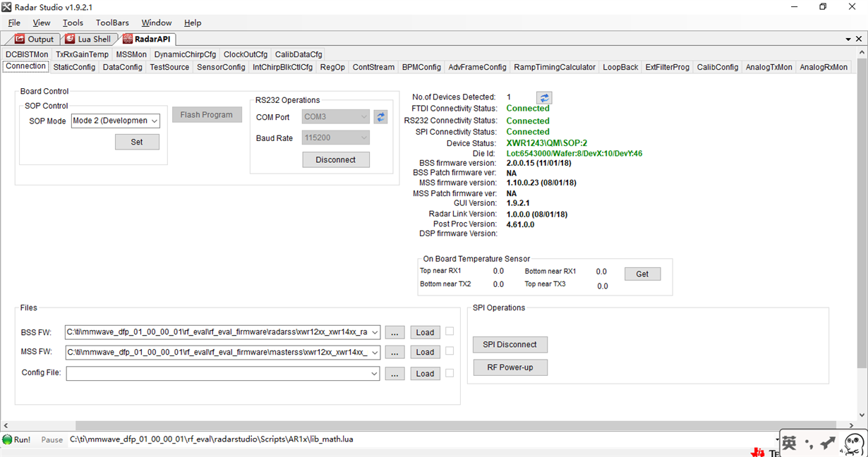Click the RS232 Disconnect button

[336, 160]
